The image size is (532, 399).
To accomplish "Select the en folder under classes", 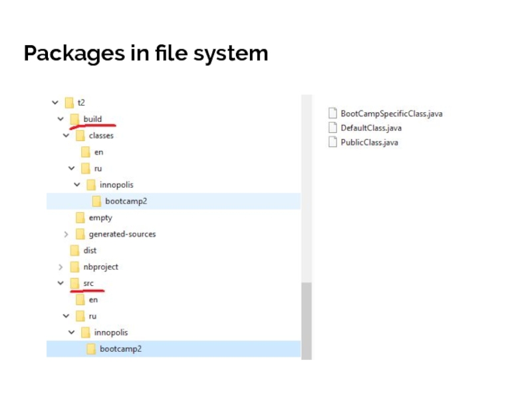I will coord(98,152).
